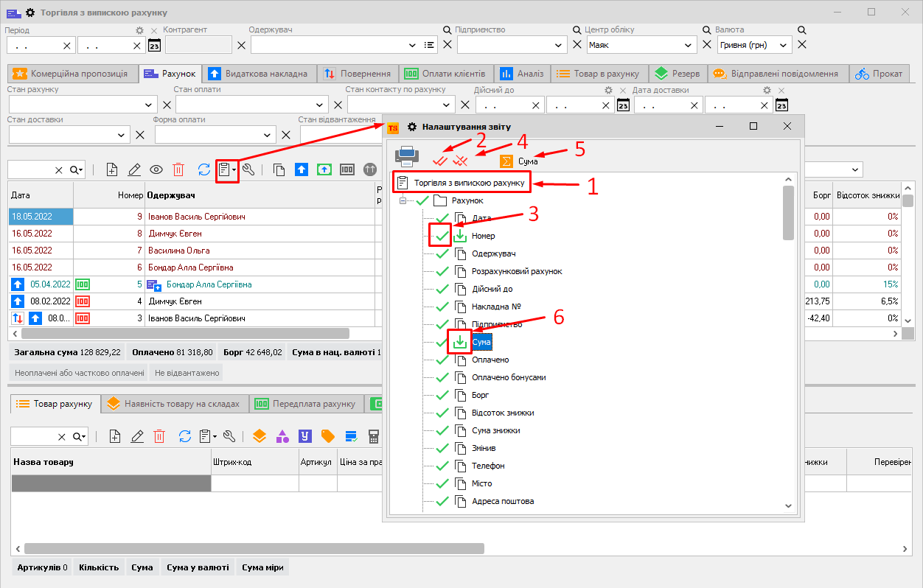923x588 pixels.
Task: Click the orange tag icon in goods toolbar
Action: point(328,436)
